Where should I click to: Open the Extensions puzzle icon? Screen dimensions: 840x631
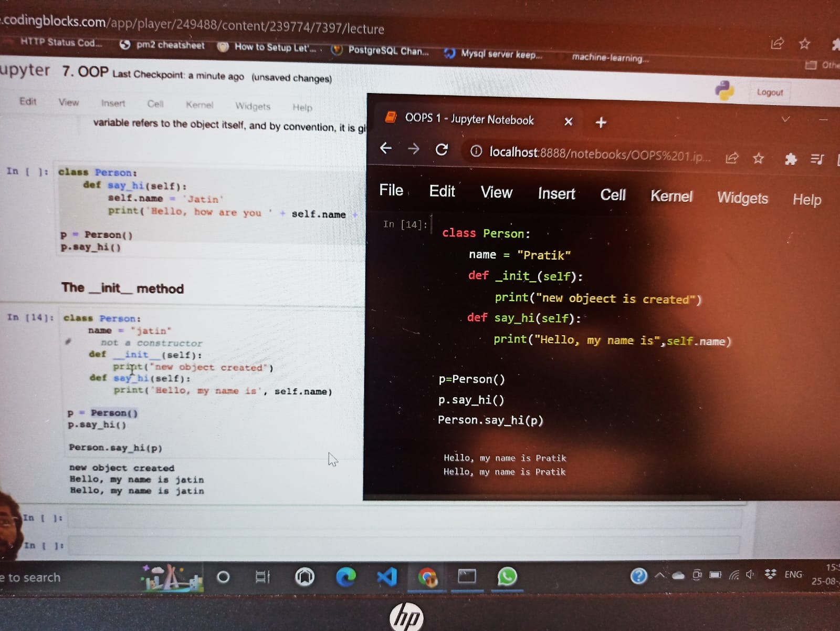790,159
